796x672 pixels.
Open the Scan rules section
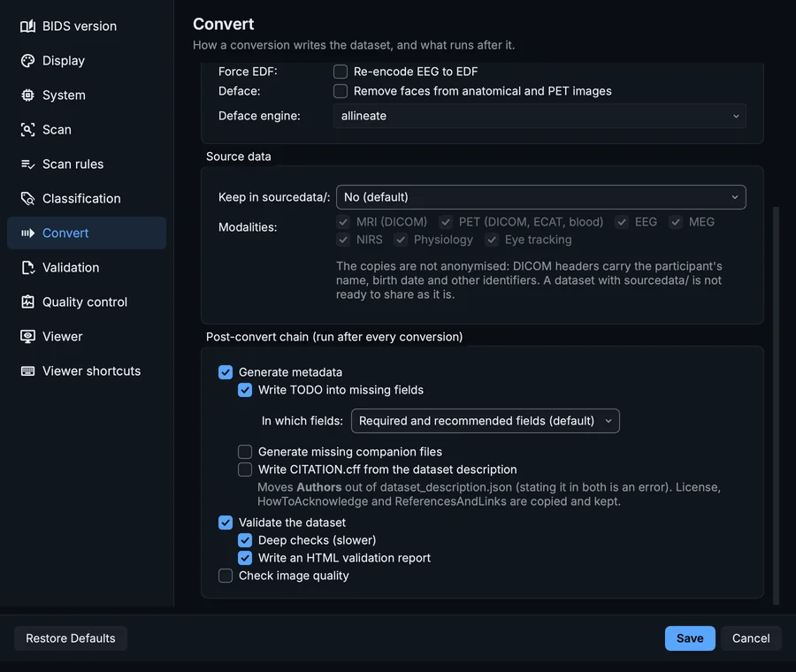click(87, 164)
